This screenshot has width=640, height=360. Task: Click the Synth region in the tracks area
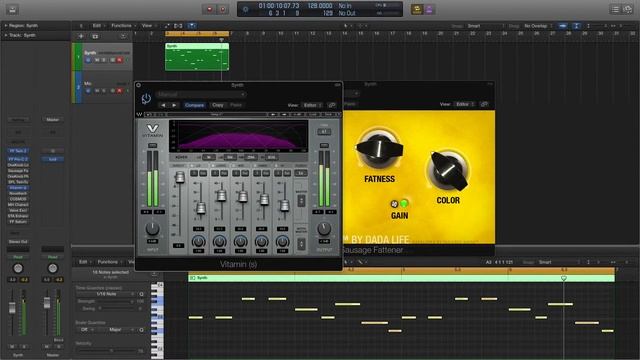click(x=197, y=57)
